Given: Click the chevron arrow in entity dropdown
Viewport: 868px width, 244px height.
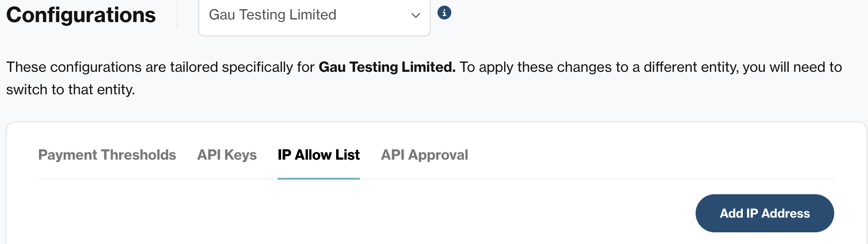Looking at the screenshot, I should click(416, 16).
